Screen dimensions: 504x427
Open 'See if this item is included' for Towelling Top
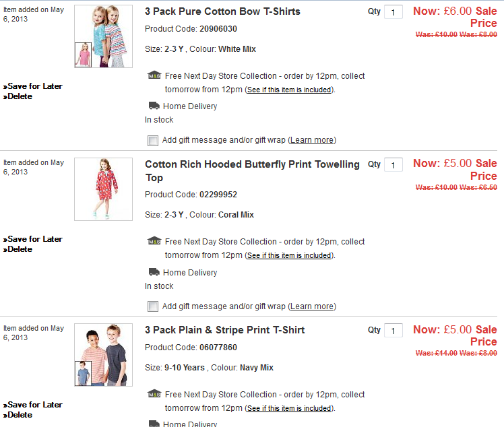(288, 256)
